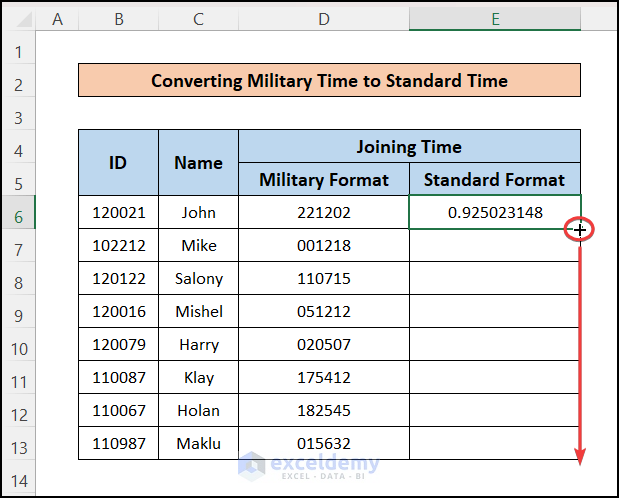Select column B header

pos(118,19)
